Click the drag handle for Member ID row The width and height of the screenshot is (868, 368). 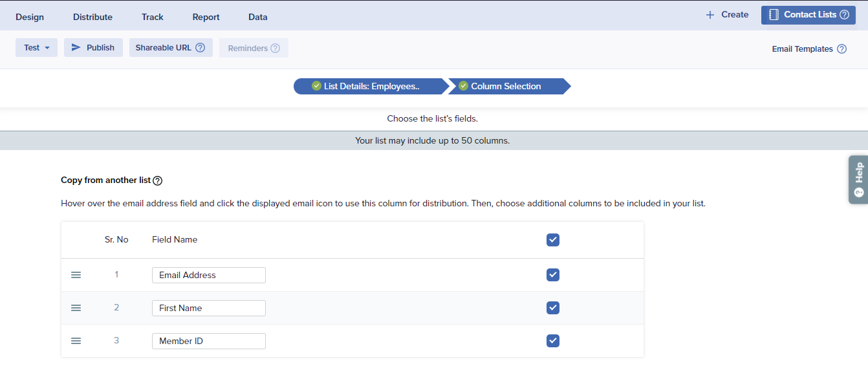(76, 341)
